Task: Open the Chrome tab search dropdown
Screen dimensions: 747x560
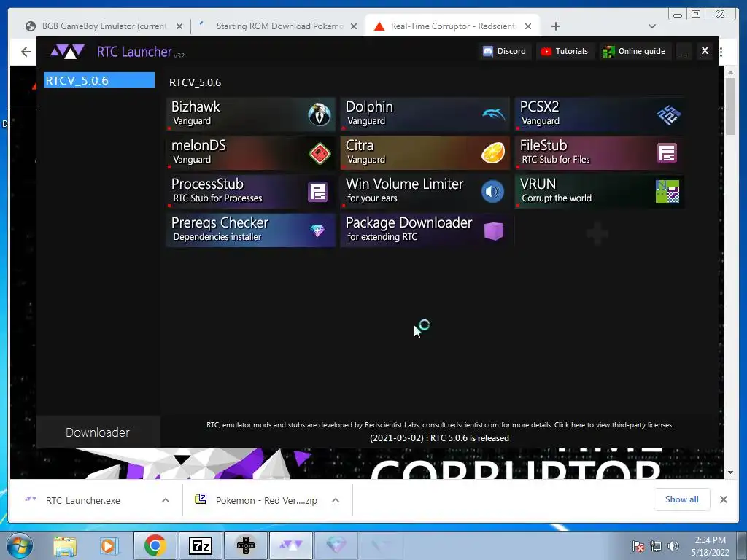Action: tap(652, 26)
